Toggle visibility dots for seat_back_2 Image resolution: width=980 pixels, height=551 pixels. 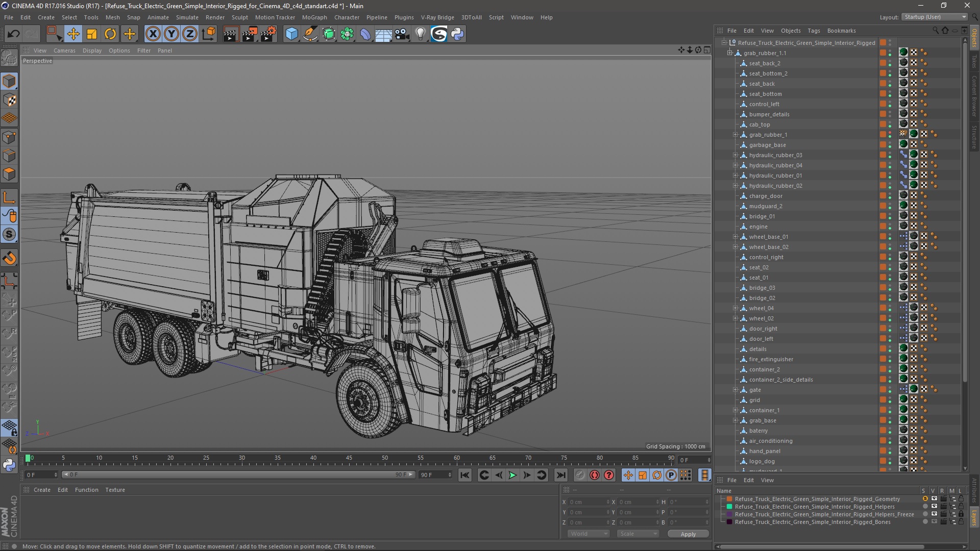[890, 63]
